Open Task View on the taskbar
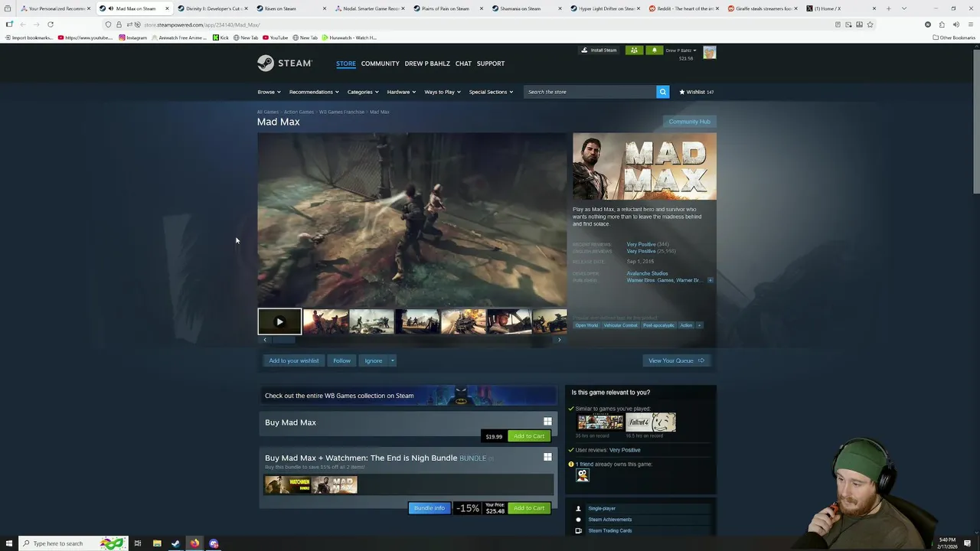Viewport: 980px width, 551px height. pos(138,543)
